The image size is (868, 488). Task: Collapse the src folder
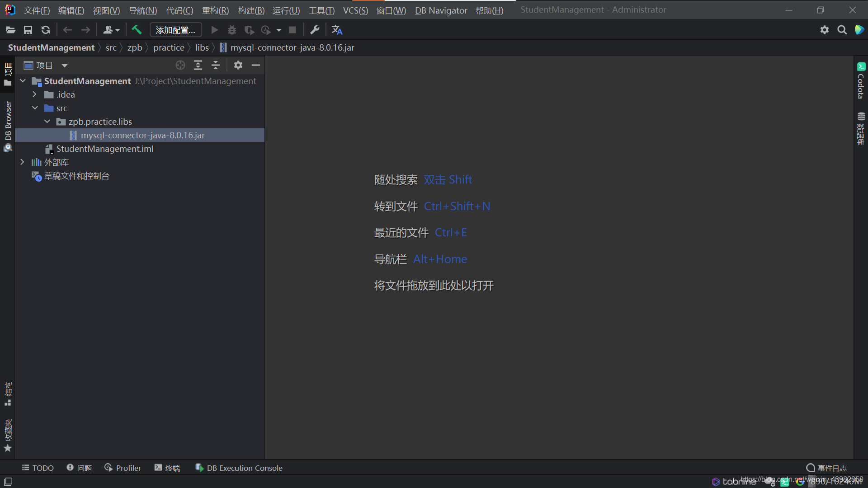35,108
